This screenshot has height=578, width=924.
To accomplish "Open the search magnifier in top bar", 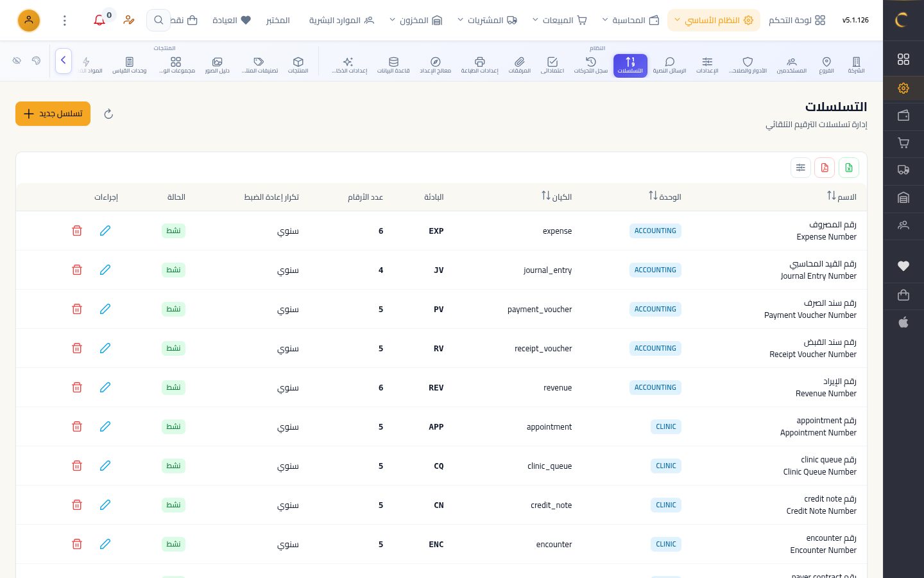I will [x=158, y=21].
